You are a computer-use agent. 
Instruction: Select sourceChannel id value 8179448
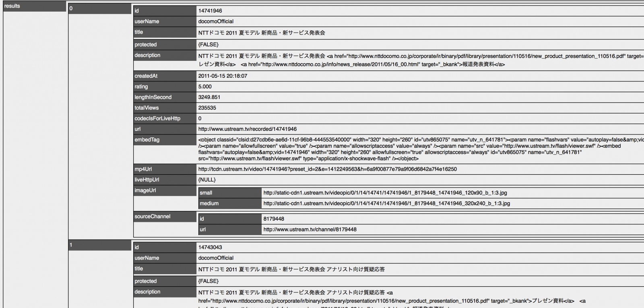click(x=274, y=219)
